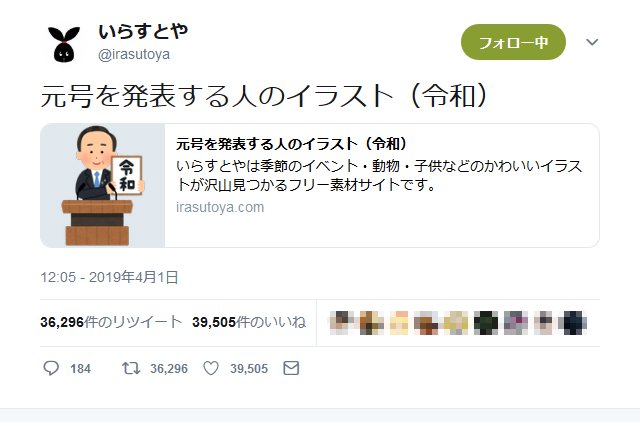Image resolution: width=640 pixels, height=422 pixels.
Task: Open first pixelated liker avatar
Action: (341, 323)
